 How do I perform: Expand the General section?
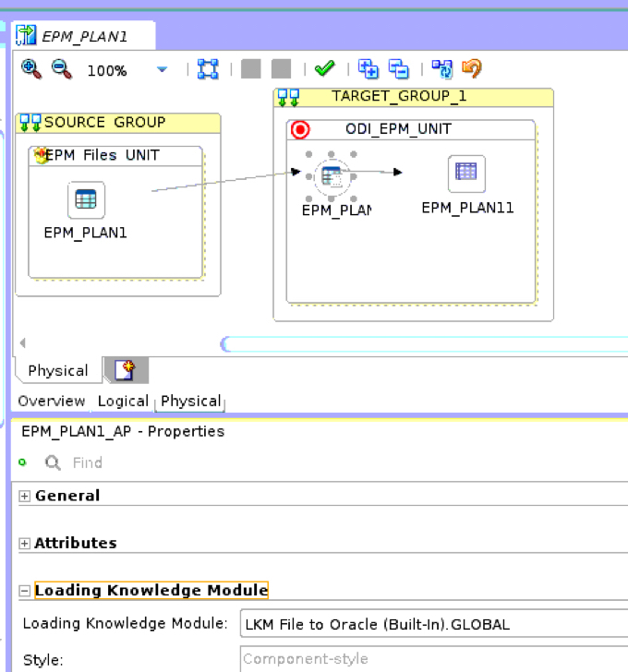click(x=24, y=496)
